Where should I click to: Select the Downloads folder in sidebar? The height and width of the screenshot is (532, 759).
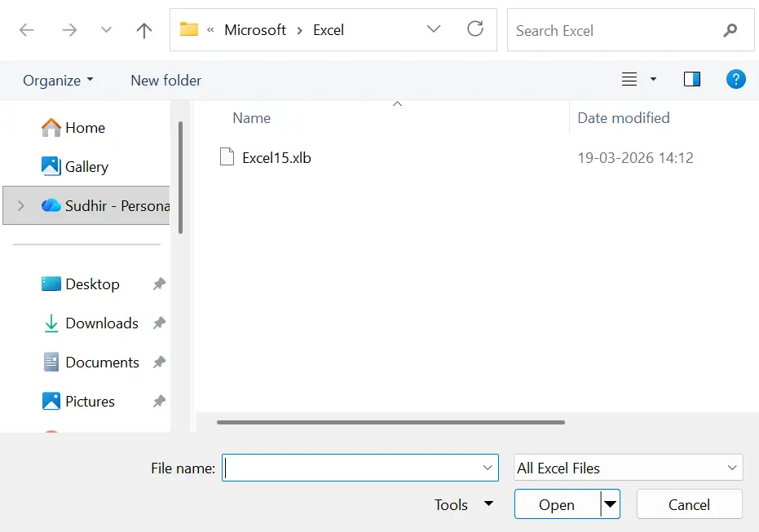coord(100,323)
